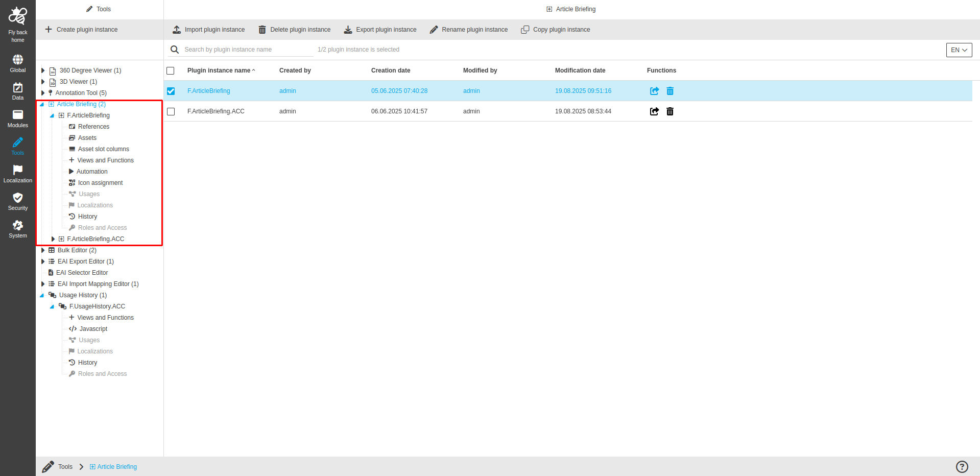Open the Data section in sidebar

coord(18,91)
